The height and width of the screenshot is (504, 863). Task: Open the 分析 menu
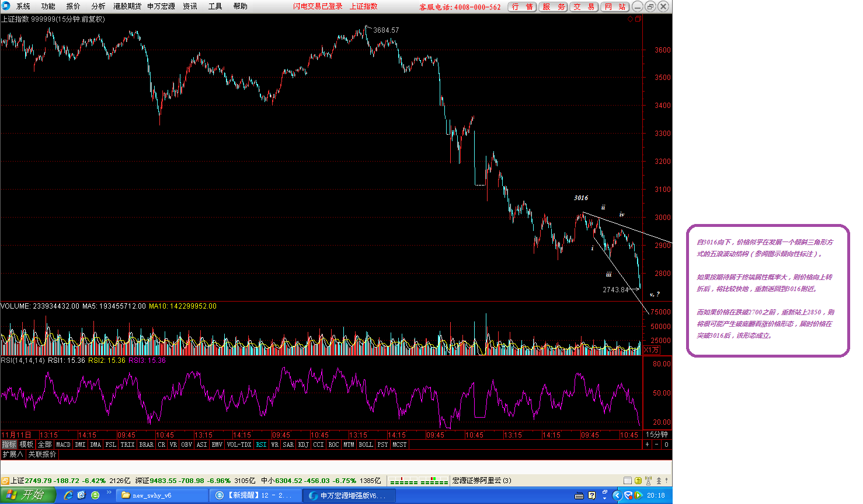98,6
